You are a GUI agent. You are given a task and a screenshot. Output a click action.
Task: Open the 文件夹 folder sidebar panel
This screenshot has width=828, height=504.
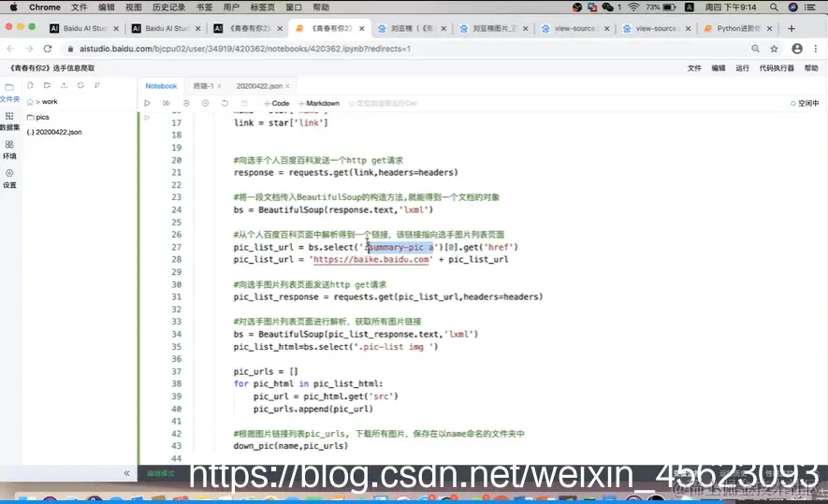tap(9, 93)
